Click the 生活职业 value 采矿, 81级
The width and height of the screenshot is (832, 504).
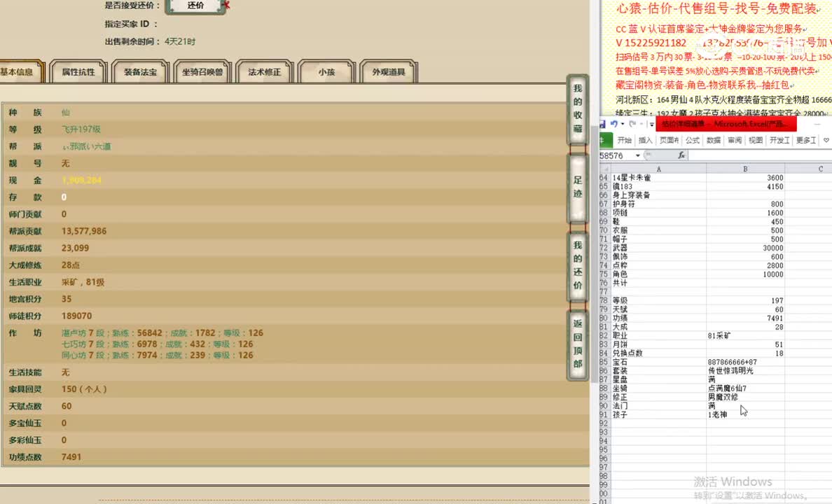tap(83, 281)
